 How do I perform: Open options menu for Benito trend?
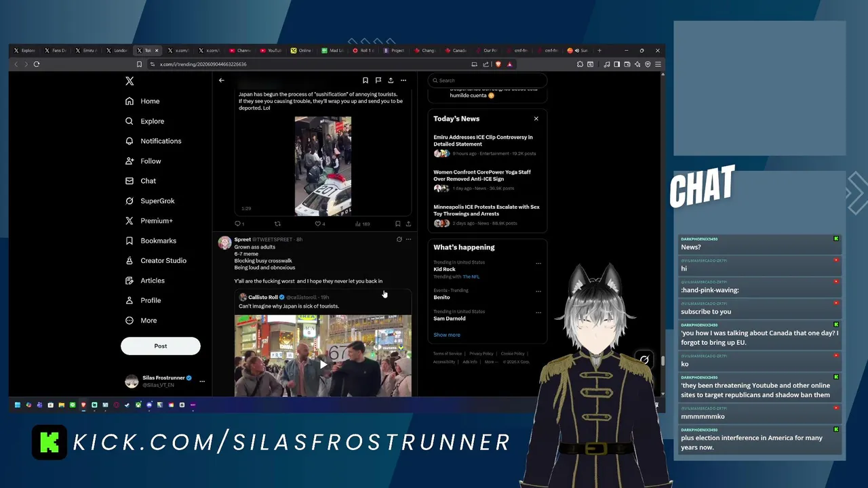pos(538,291)
